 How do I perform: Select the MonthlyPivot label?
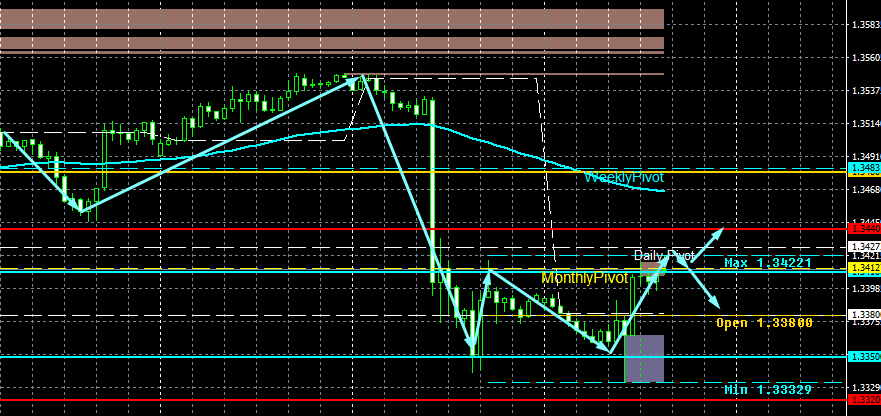pyautogui.click(x=584, y=277)
